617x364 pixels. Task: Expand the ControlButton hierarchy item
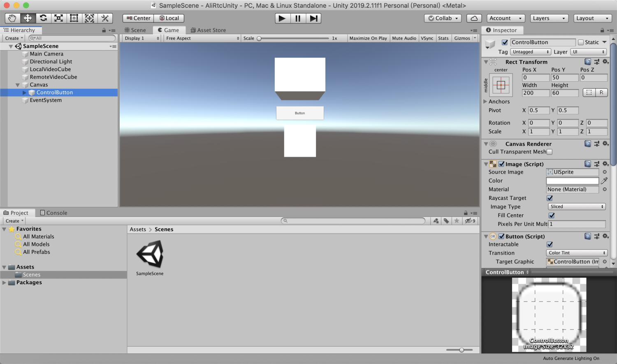(x=24, y=93)
